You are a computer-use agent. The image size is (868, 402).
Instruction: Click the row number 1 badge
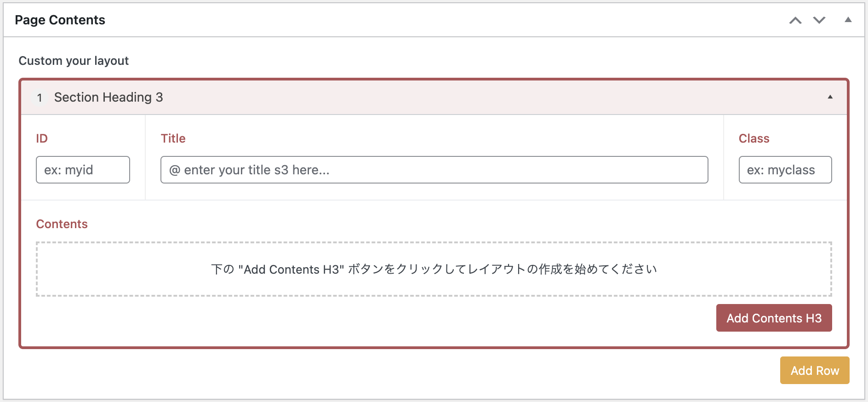(40, 98)
